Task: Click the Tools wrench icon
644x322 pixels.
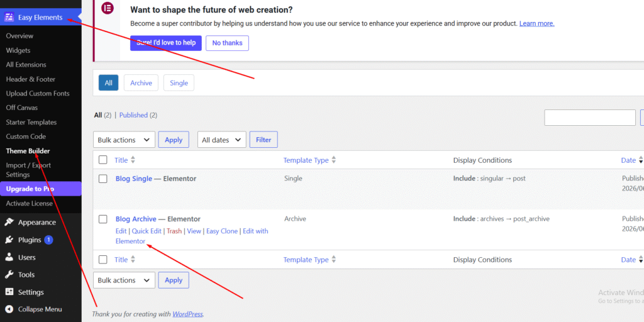Action: (9, 275)
